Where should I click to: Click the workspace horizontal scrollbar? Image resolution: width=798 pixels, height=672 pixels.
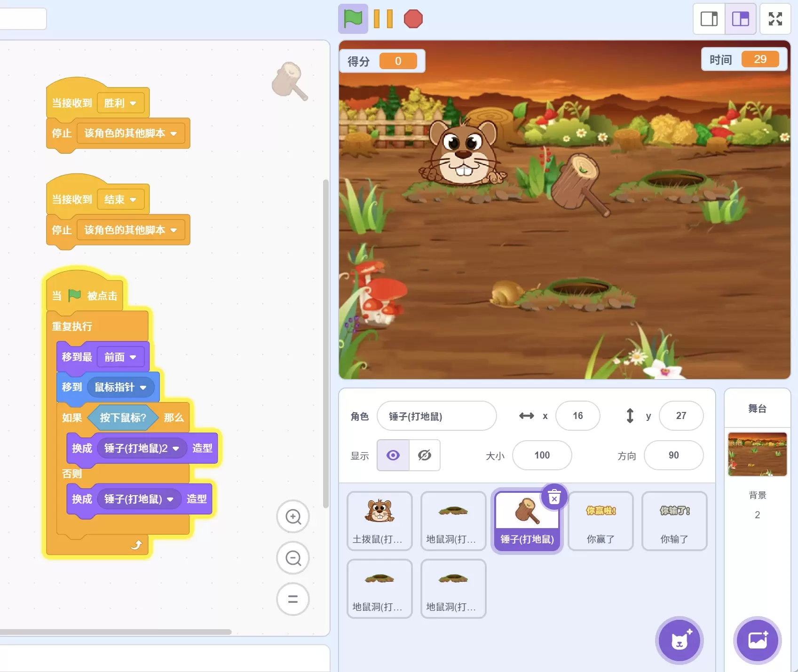pyautogui.click(x=116, y=632)
